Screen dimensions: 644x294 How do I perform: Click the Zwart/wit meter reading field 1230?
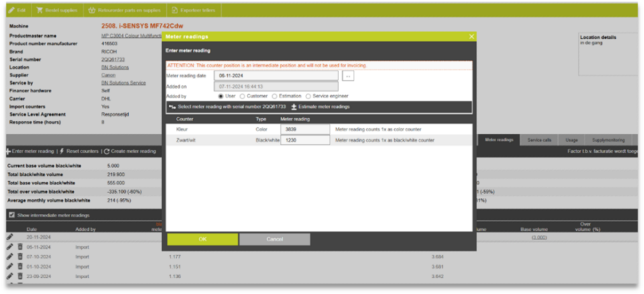point(304,140)
